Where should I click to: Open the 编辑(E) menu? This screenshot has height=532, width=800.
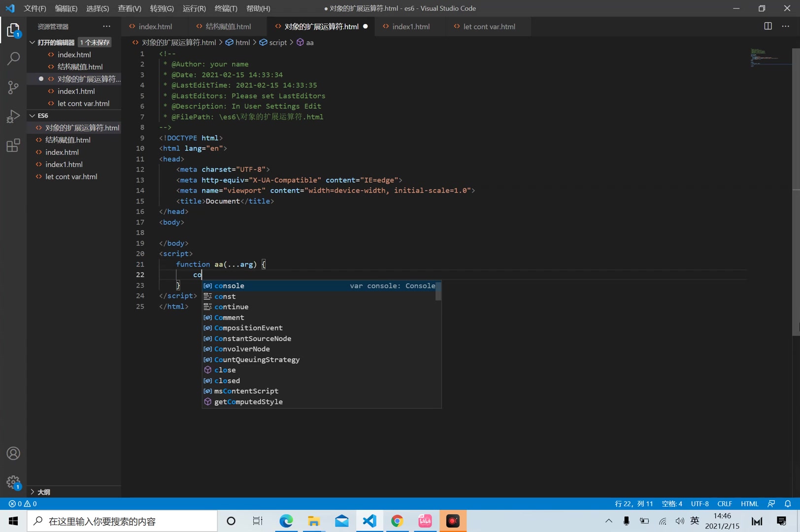[66, 8]
